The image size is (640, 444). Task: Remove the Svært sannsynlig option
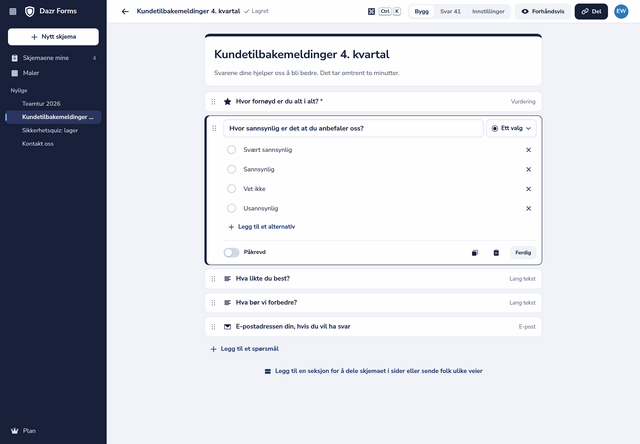tap(529, 150)
